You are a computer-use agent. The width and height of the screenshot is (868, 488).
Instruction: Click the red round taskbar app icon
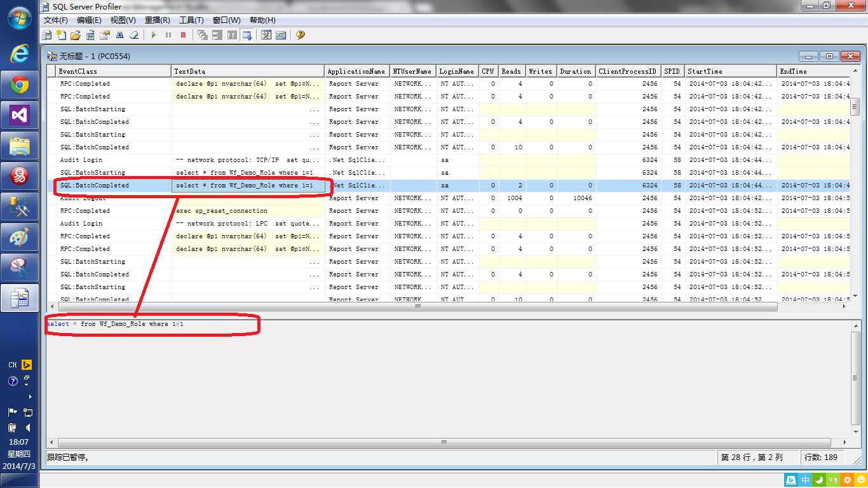20,177
